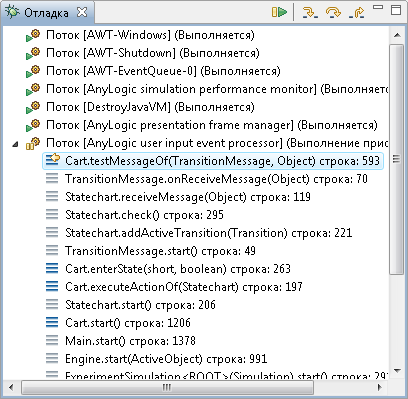Click the Cart.testMessageOf stack frame icon
408x399 pixels.
[x=52, y=160]
